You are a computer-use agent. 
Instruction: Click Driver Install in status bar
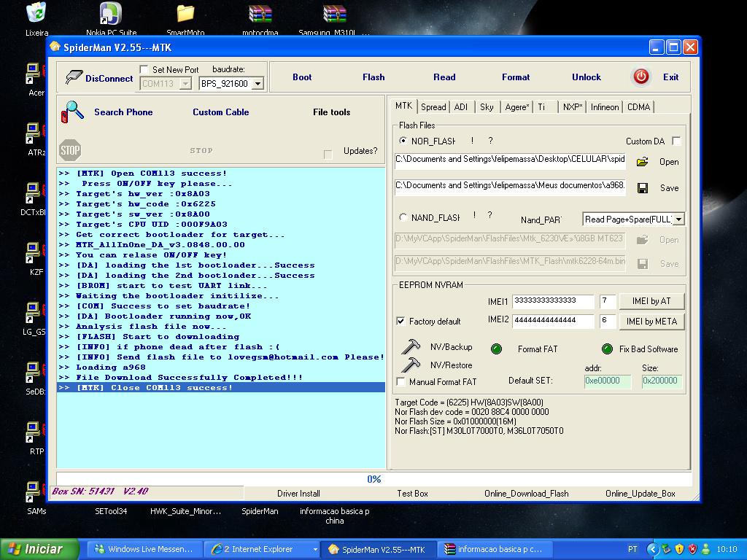click(298, 494)
